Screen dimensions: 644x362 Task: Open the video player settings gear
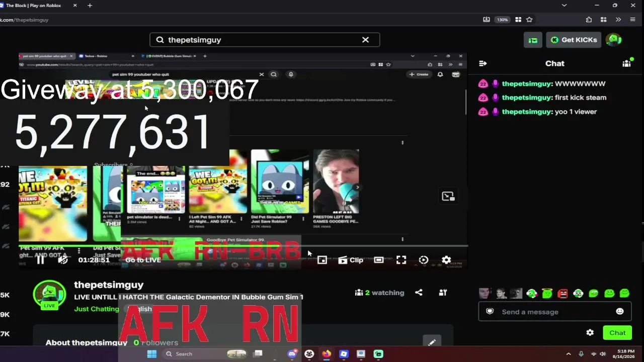click(446, 260)
